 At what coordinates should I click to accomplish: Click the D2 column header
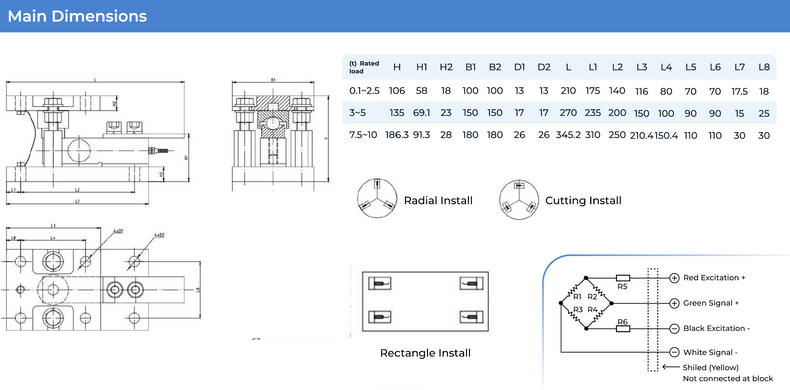pyautogui.click(x=544, y=67)
